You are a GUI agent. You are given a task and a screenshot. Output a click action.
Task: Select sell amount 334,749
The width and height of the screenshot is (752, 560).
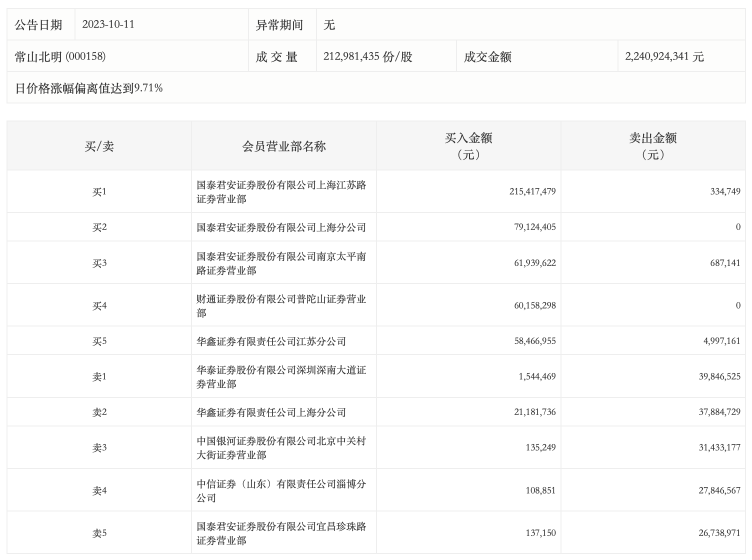[725, 191]
